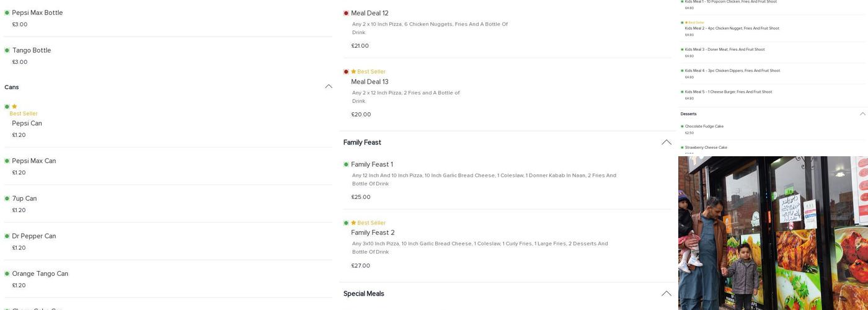Click green dot icon beside Tango Bottle

coord(7,50)
